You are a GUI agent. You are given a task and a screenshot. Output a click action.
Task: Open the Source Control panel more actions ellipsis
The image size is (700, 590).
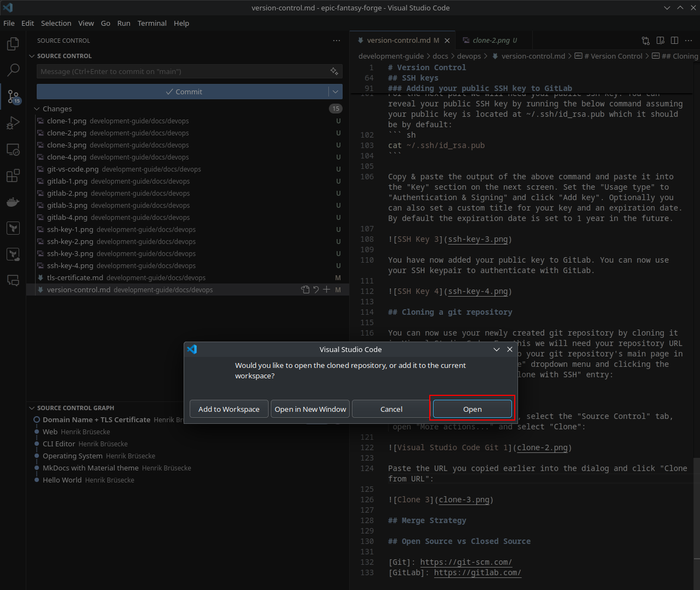337,41
